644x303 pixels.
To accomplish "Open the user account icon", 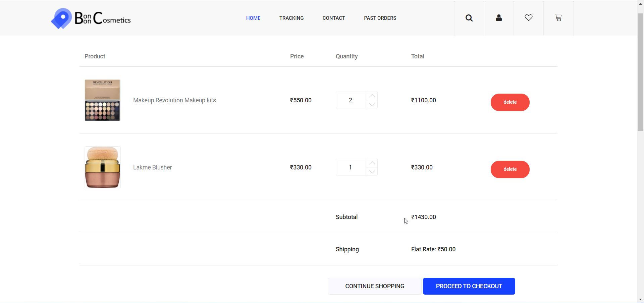I will pos(499,18).
